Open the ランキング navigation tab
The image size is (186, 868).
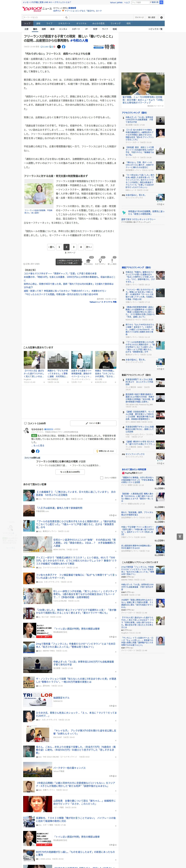(115, 23)
